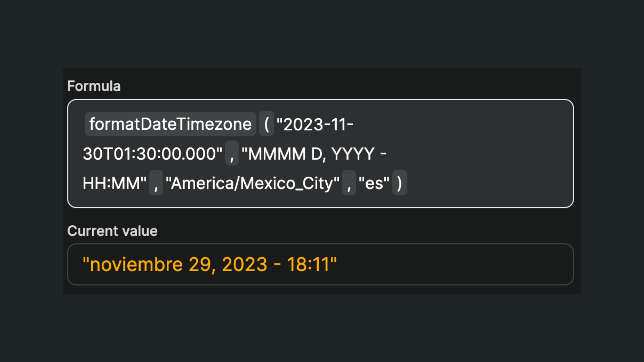Select the second comma separator token
The height and width of the screenshot is (362, 644).
[156, 183]
